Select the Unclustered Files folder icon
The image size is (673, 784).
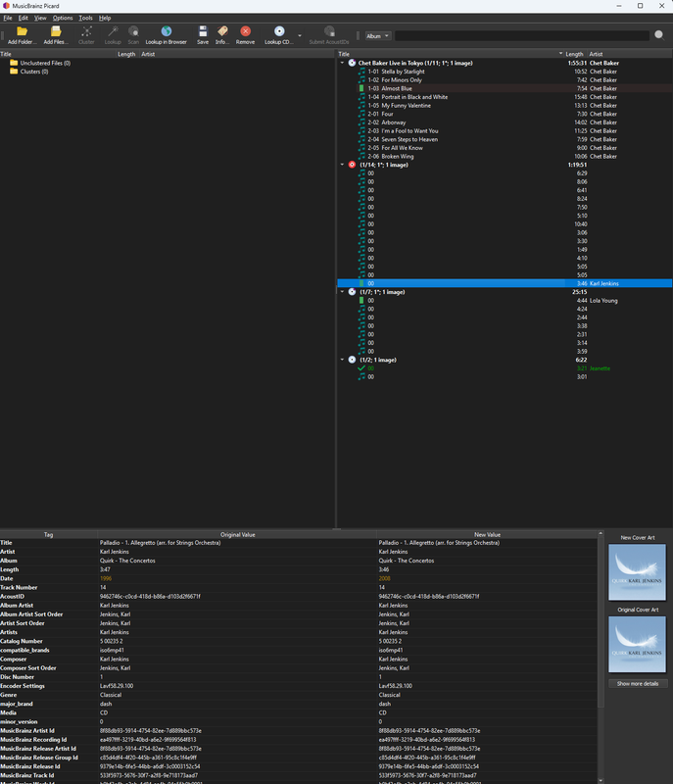tap(14, 63)
